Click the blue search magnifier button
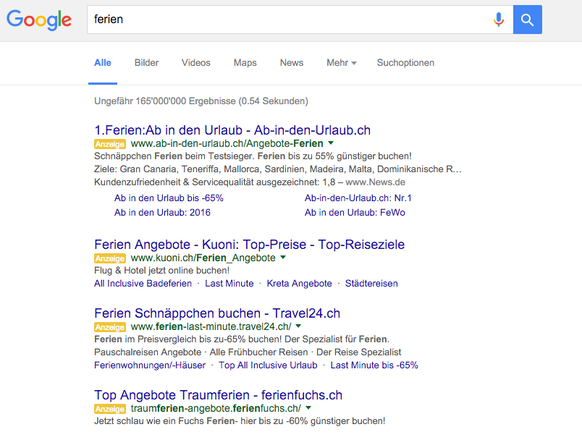The height and width of the screenshot is (440, 582). 527,19
